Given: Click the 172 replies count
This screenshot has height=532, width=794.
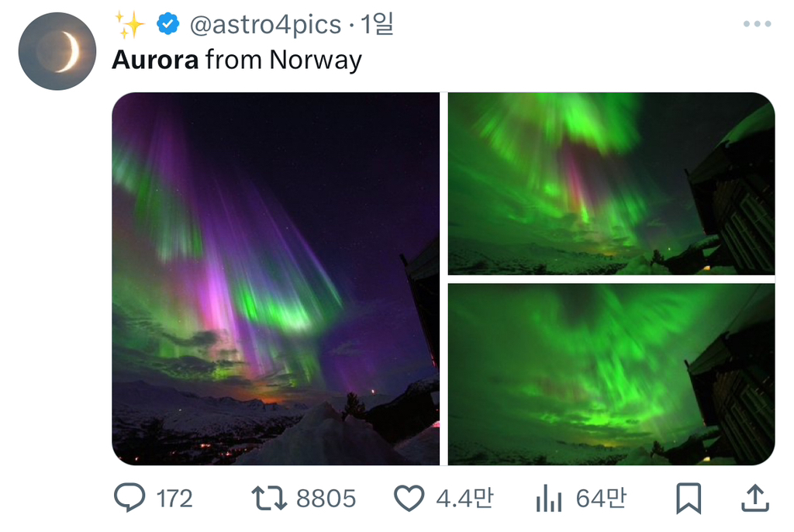Looking at the screenshot, I should tap(174, 499).
